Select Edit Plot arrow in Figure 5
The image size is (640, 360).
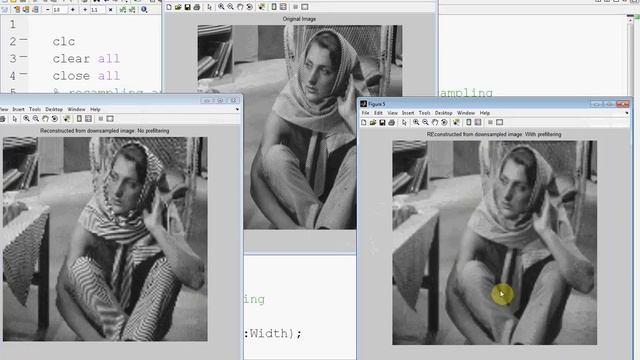404,122
